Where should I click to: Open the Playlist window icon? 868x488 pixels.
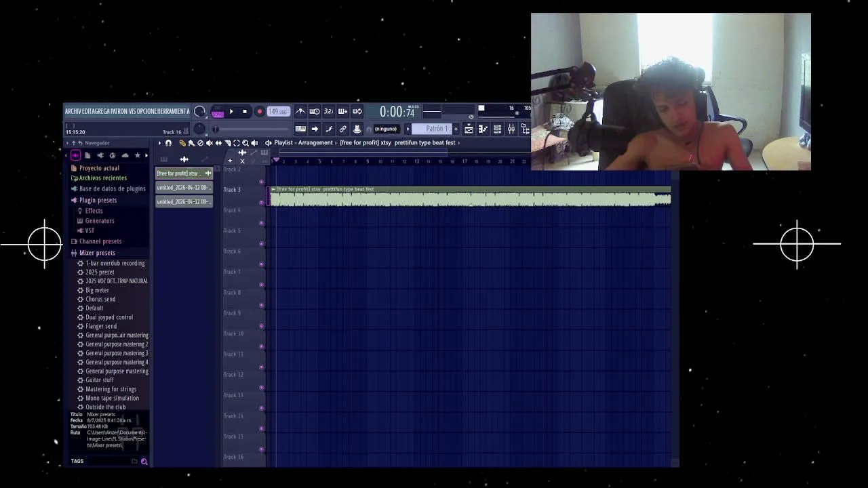469,129
